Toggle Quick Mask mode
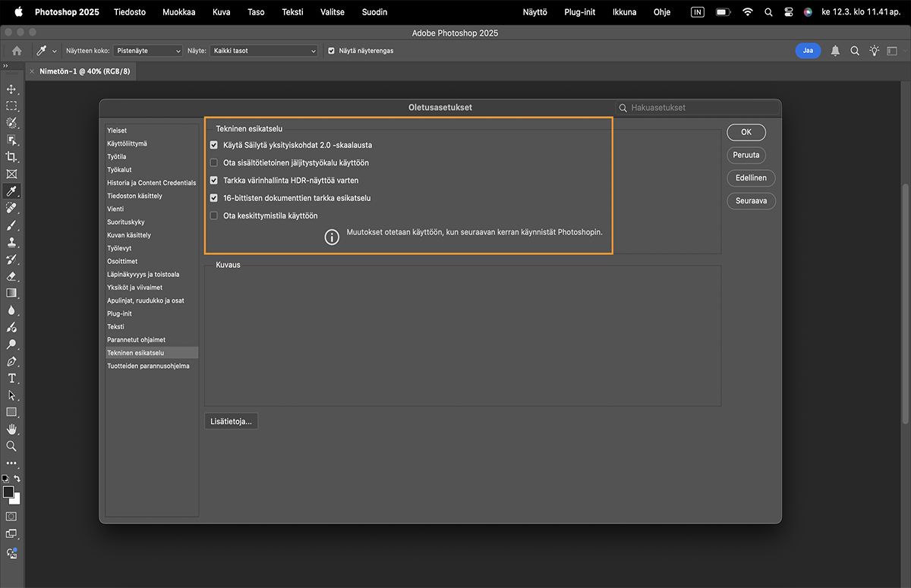The image size is (911, 588). (x=11, y=516)
